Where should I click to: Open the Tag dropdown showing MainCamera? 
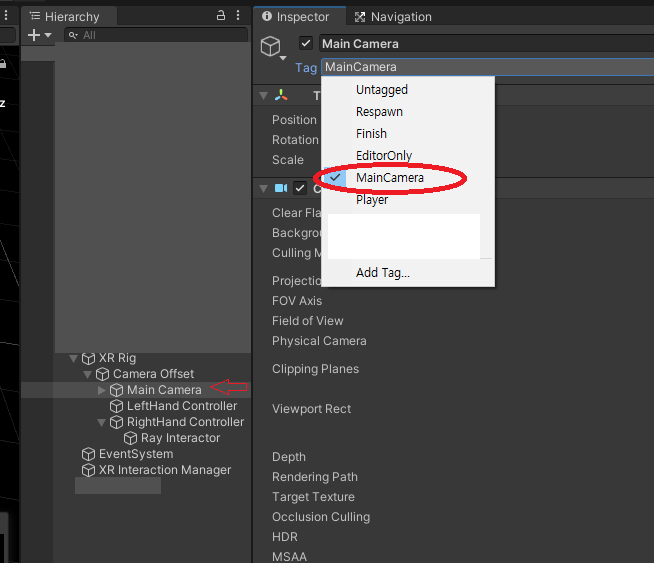[487, 67]
